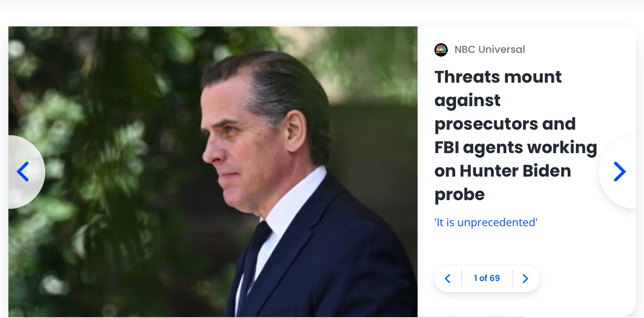
Task: Advance carousel with the large right arrow
Action: pos(619,172)
